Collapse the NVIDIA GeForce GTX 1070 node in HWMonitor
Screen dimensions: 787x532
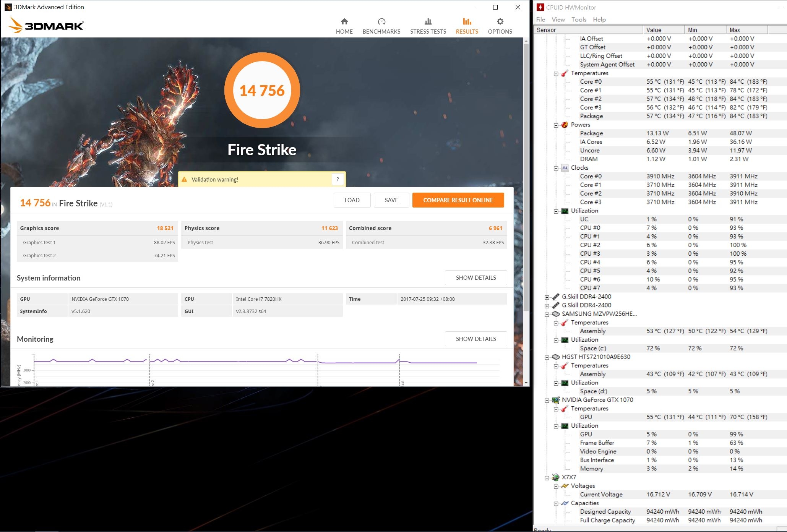[547, 400]
